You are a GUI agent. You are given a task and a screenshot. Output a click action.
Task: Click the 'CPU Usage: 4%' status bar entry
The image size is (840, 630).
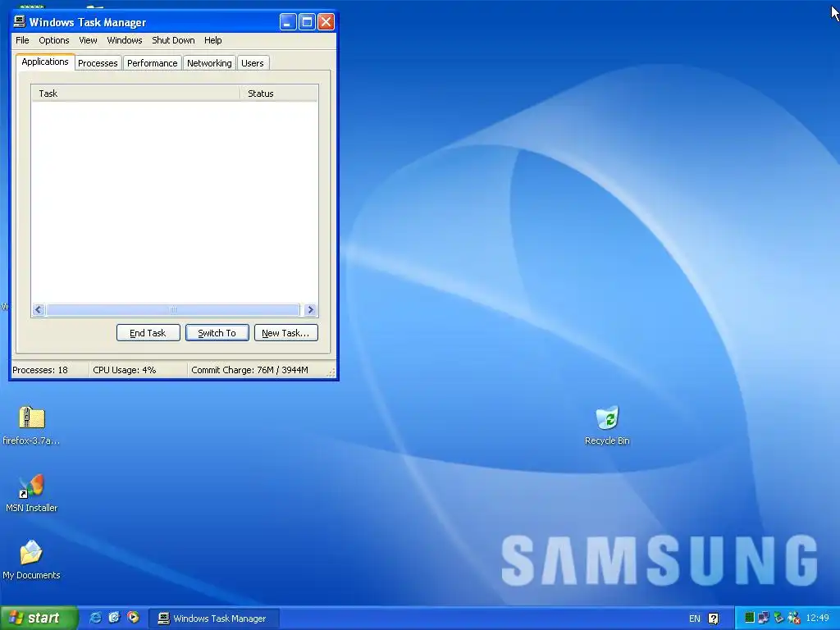pos(125,370)
